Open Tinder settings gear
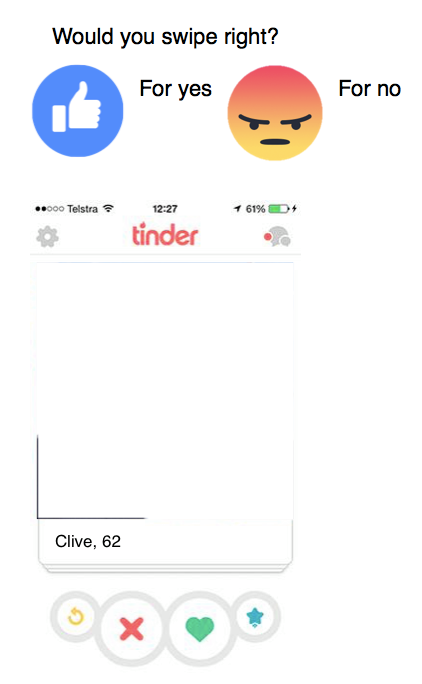This screenshot has height=684, width=422. pyautogui.click(x=47, y=237)
